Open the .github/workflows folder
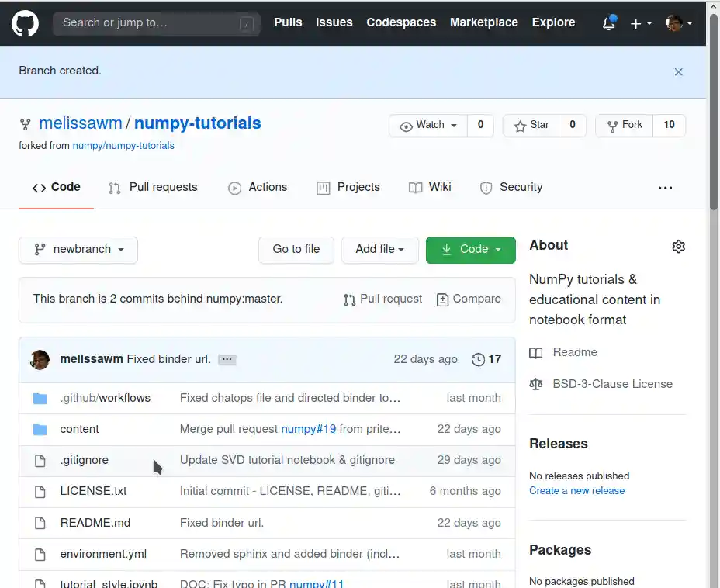 [x=105, y=398]
